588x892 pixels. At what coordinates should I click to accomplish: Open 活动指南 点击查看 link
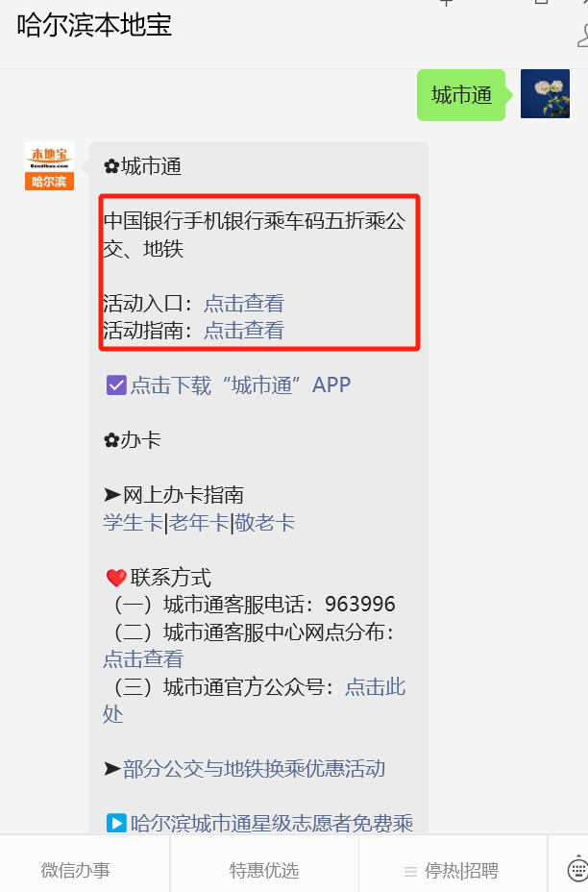[244, 331]
